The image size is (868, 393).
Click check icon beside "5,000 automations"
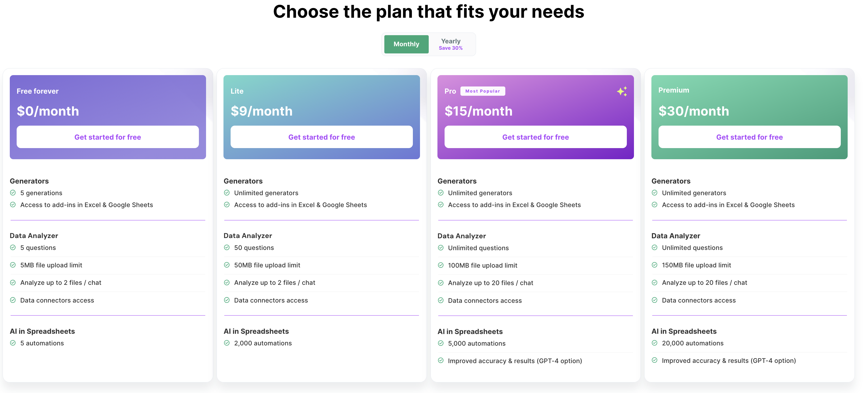tap(441, 343)
